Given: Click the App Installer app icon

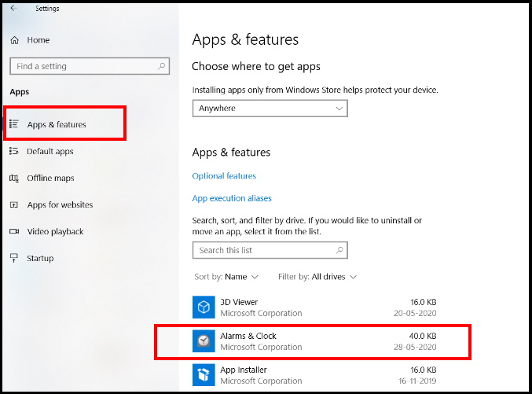Looking at the screenshot, I should click(x=204, y=375).
